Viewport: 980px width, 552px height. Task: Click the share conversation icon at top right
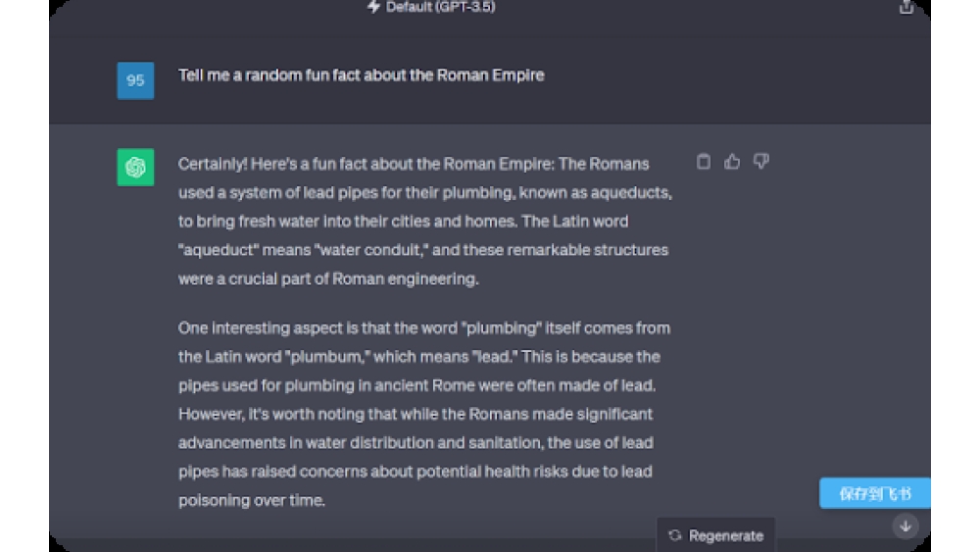pos(906,8)
